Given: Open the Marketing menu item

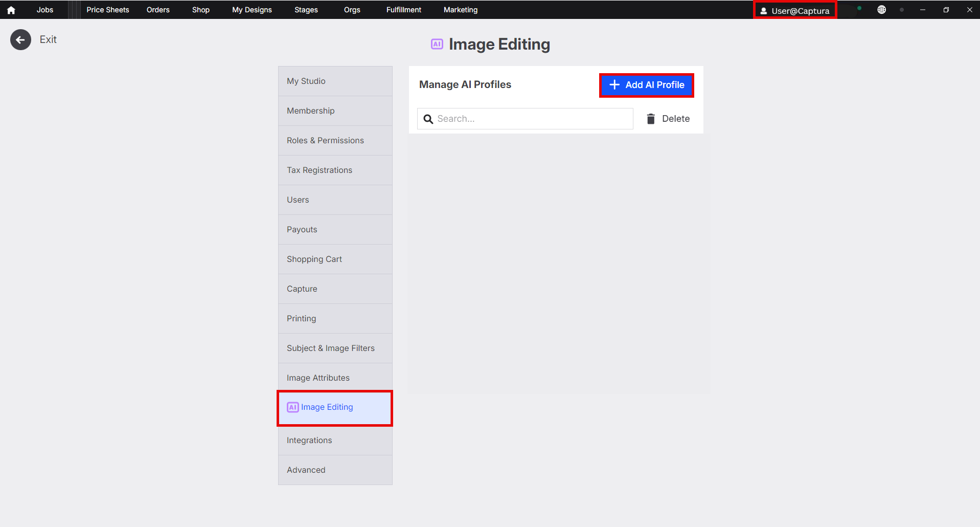Looking at the screenshot, I should coord(460,10).
